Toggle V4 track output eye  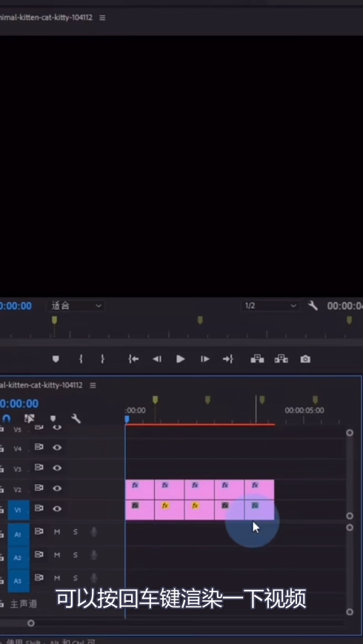(x=57, y=447)
